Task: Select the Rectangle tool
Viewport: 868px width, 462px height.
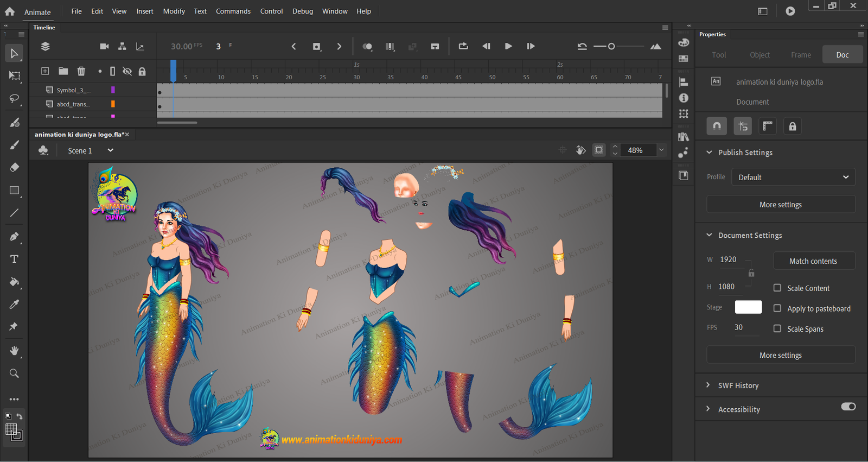Action: (14, 191)
